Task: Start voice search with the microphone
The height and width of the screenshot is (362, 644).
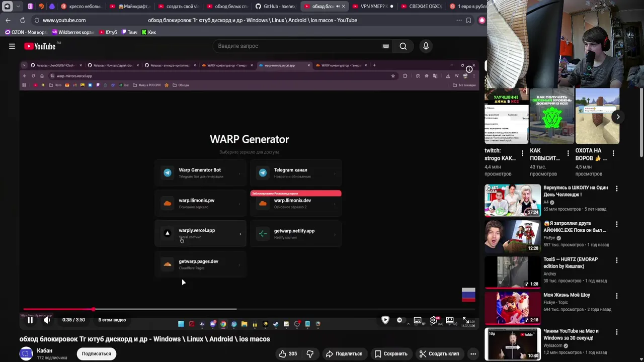Action: click(426, 46)
